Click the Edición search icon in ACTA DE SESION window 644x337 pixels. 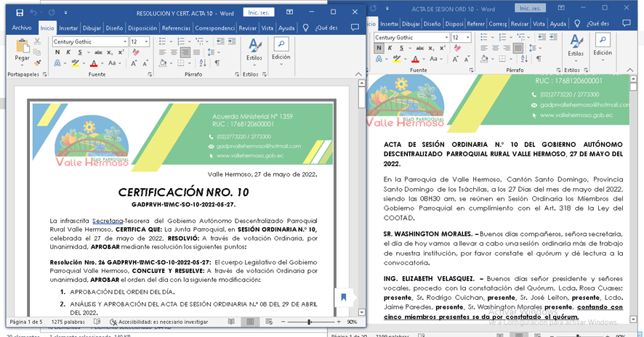603,41
